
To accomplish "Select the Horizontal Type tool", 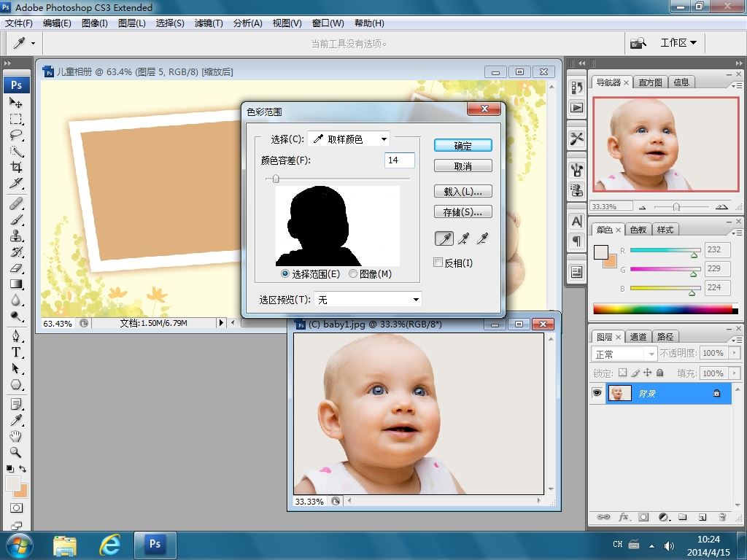I will pos(16,352).
